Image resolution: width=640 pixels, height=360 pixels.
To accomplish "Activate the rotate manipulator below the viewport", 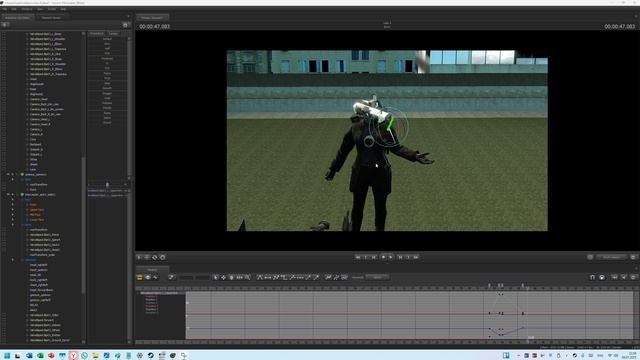I will (x=155, y=257).
